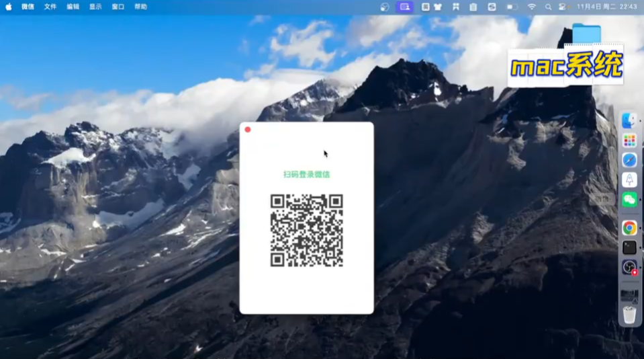Viewport: 644px width, 359px height.
Task: Open Safari browser in the Dock
Action: [629, 160]
